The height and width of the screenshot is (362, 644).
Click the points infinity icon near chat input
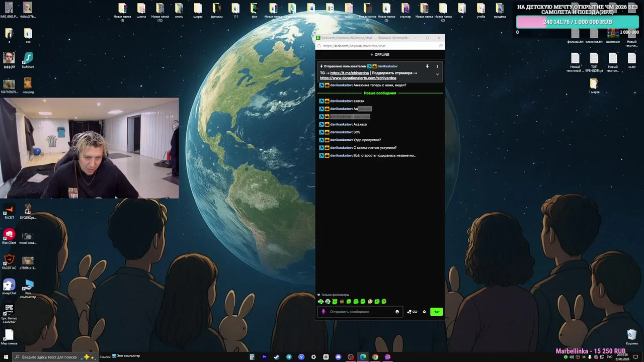pyautogui.click(x=412, y=312)
